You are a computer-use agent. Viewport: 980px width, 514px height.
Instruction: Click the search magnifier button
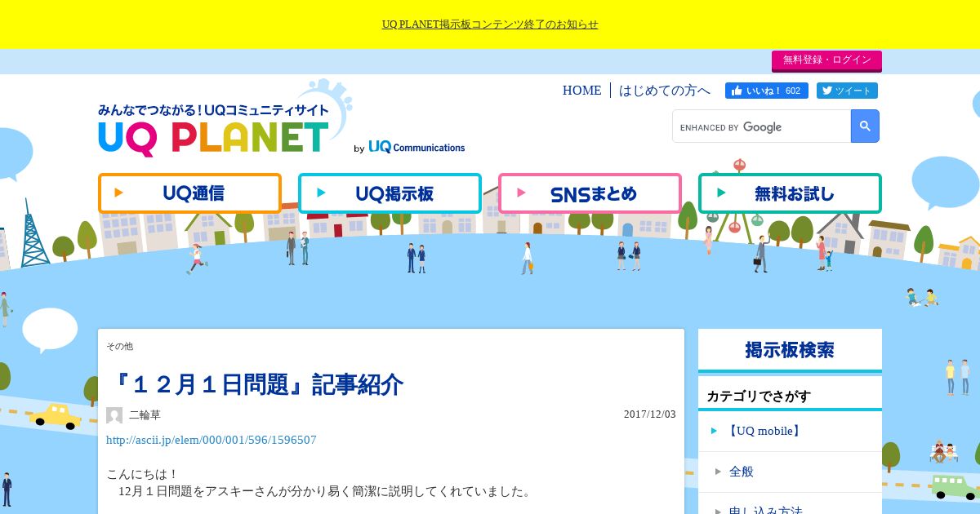point(865,126)
